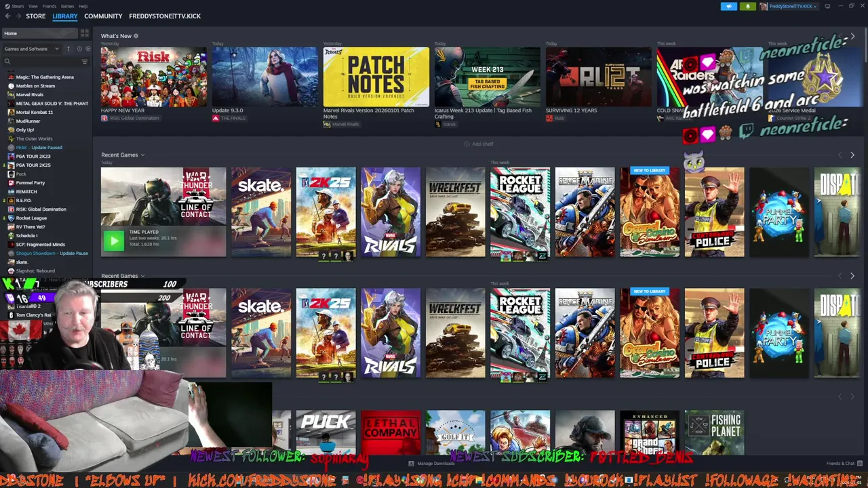Open the FreddyStone account dropdown

tap(793, 6)
